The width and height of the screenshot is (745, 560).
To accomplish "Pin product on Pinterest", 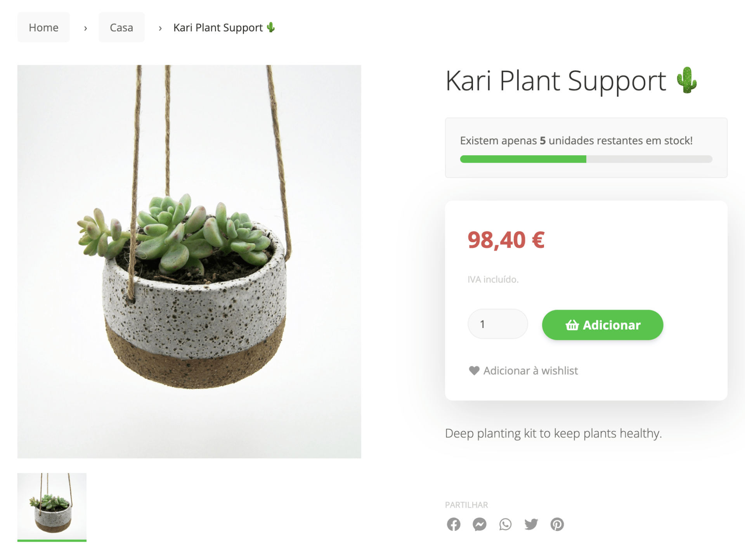I will [557, 524].
